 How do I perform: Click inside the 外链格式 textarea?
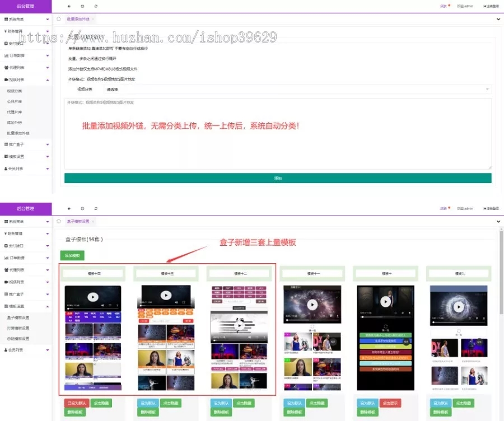click(278, 134)
